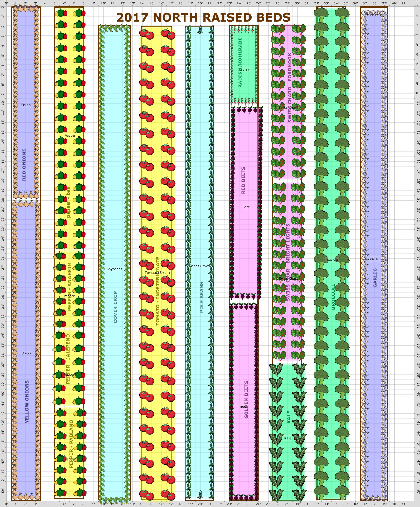This screenshot has height=507, width=420.
Task: Click the GOLDEN BEETS bed label
Action: pos(246,399)
